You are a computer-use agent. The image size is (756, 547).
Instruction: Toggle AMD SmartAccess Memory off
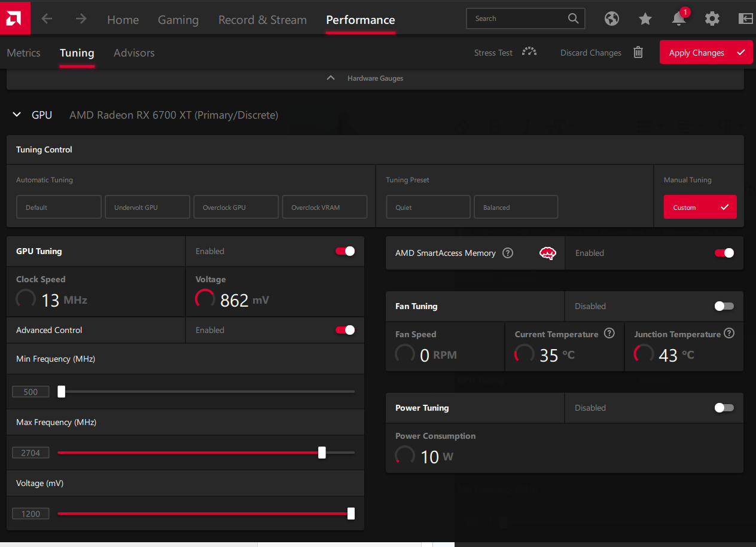pos(724,253)
